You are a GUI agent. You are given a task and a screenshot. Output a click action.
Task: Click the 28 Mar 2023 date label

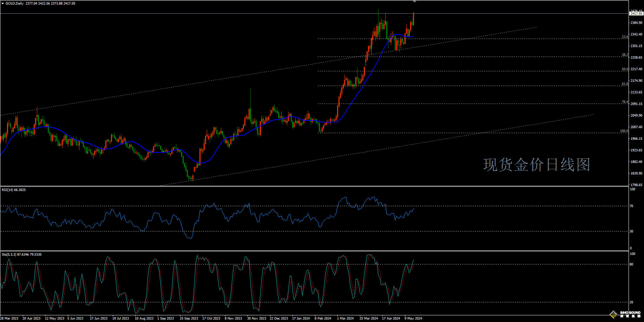pos(9,318)
